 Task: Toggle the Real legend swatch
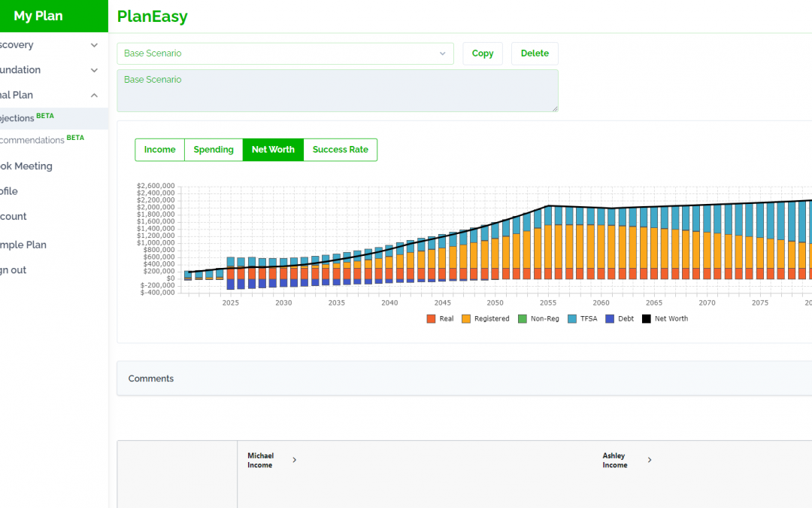click(x=431, y=319)
